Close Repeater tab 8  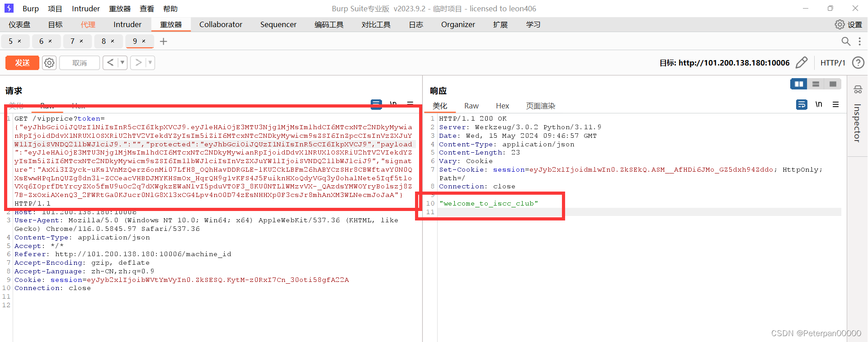tap(113, 41)
